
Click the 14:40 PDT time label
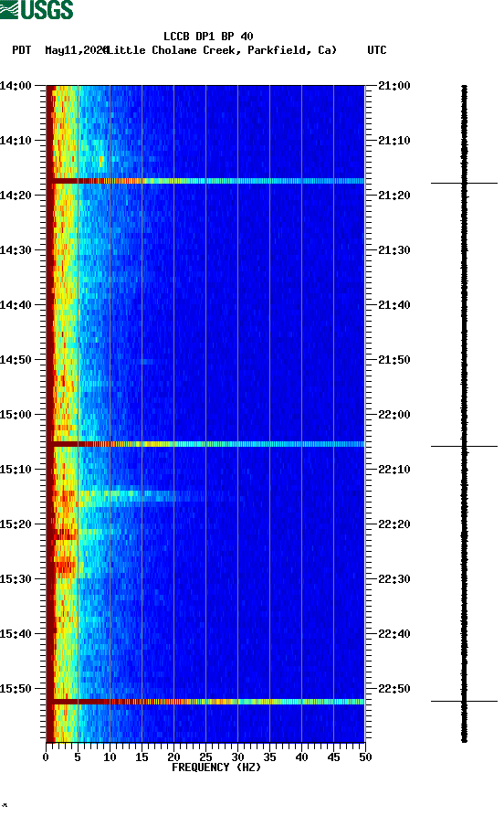pos(16,304)
